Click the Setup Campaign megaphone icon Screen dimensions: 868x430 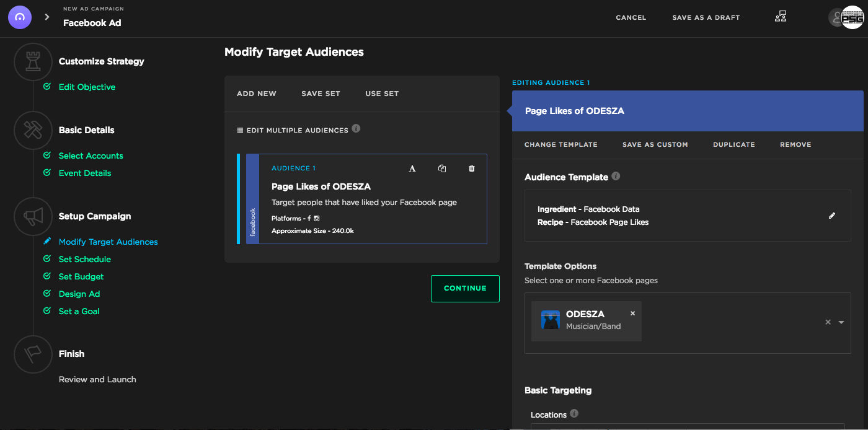[33, 217]
